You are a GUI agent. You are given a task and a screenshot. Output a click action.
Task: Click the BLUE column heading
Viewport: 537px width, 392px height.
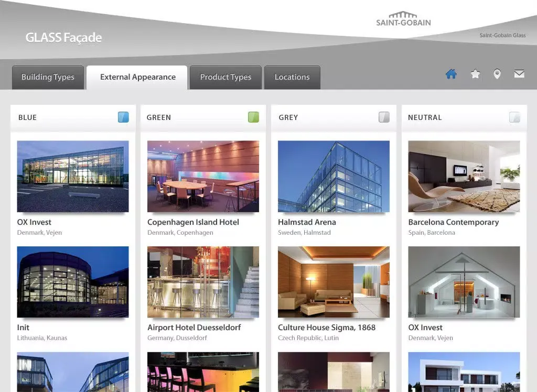pos(27,117)
